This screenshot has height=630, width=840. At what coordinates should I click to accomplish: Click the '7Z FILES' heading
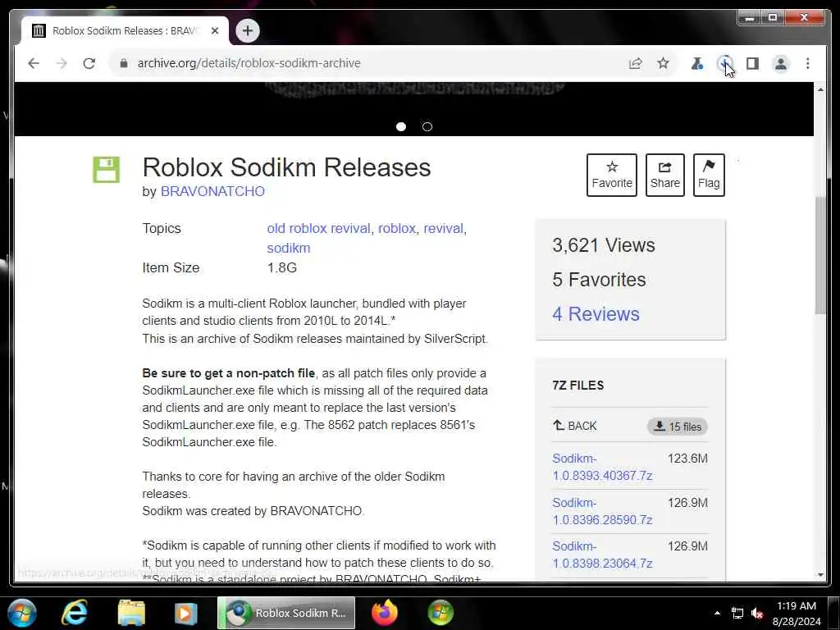click(578, 386)
